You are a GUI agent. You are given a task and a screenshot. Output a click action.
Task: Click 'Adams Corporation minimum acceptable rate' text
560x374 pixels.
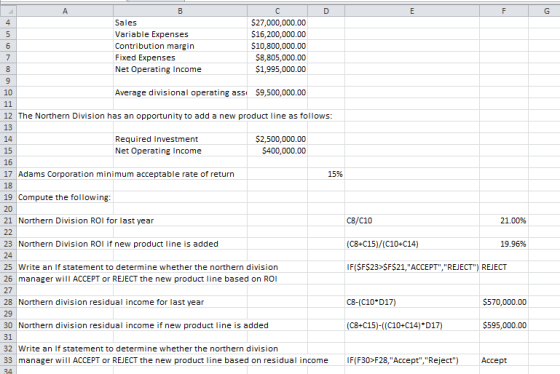coord(126,174)
